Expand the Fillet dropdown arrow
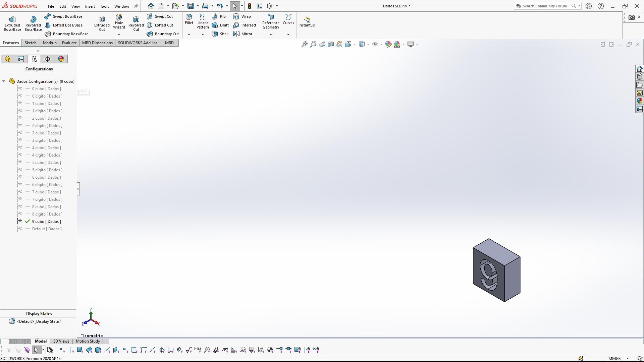This screenshot has height=362, width=644. pyautogui.click(x=189, y=35)
